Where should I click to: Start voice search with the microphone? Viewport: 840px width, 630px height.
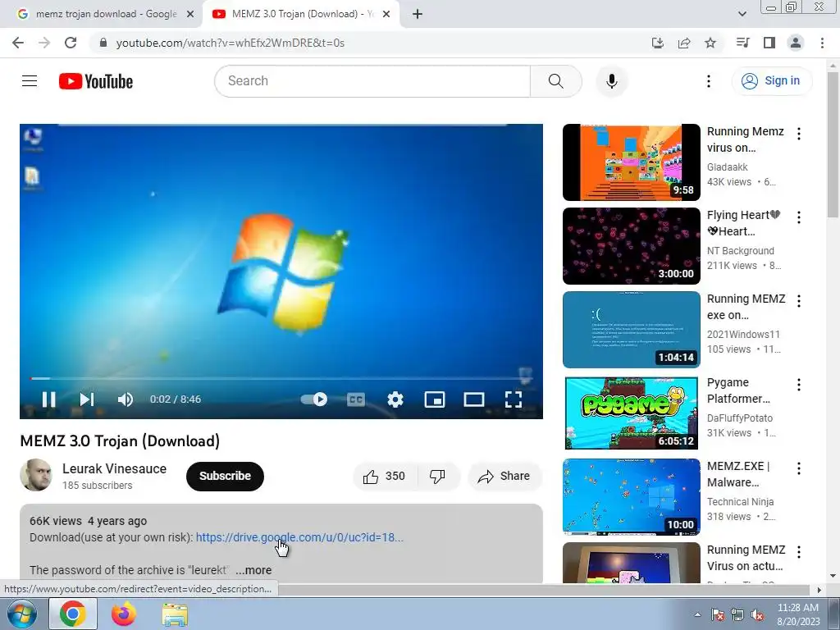coord(611,81)
